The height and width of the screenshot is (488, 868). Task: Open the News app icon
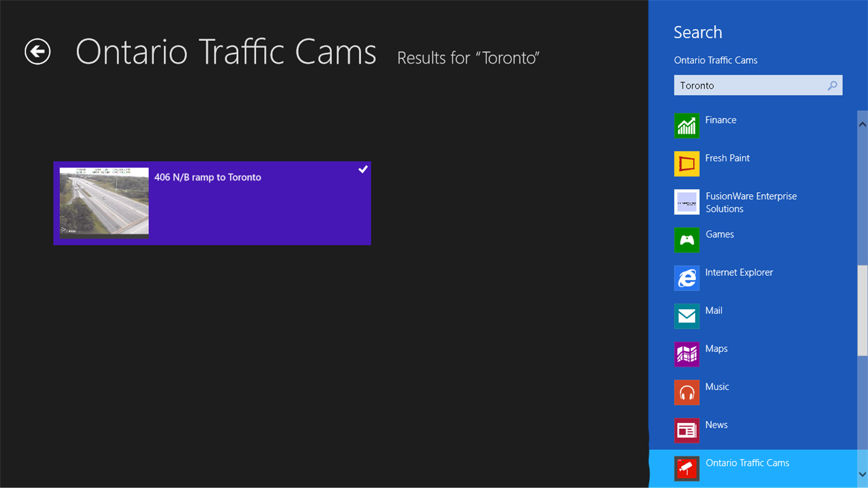tap(687, 430)
